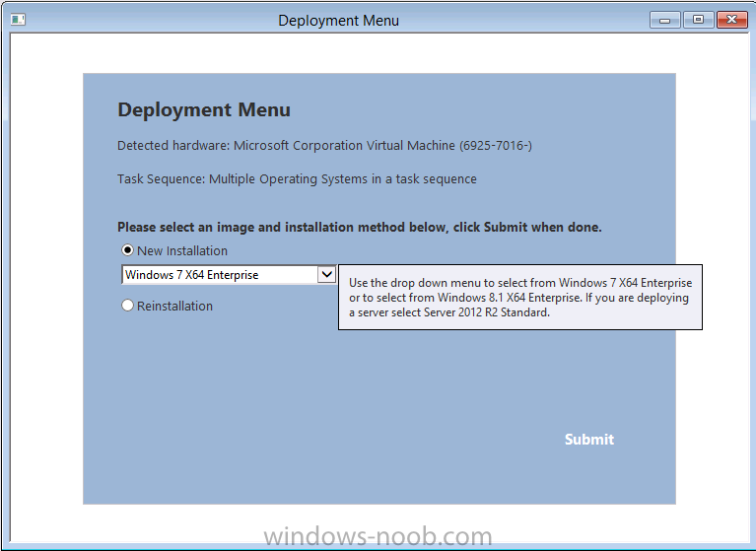
Task: Close the Deployment Menu window
Action: coord(732,20)
